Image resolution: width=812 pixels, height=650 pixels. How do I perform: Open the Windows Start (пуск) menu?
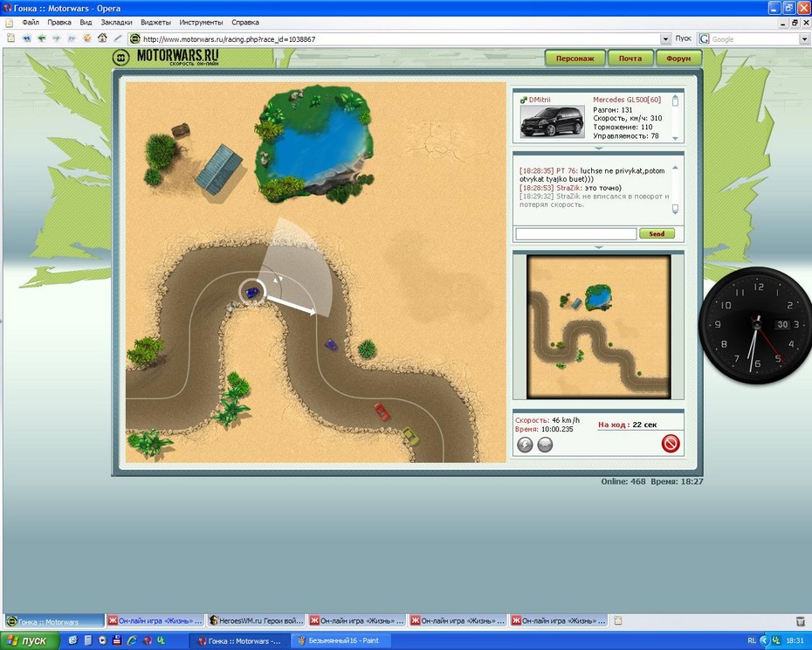pyautogui.click(x=28, y=641)
